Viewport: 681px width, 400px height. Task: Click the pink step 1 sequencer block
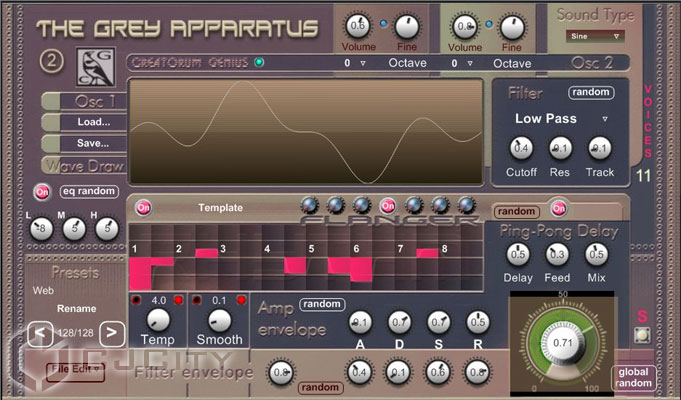coord(141,274)
